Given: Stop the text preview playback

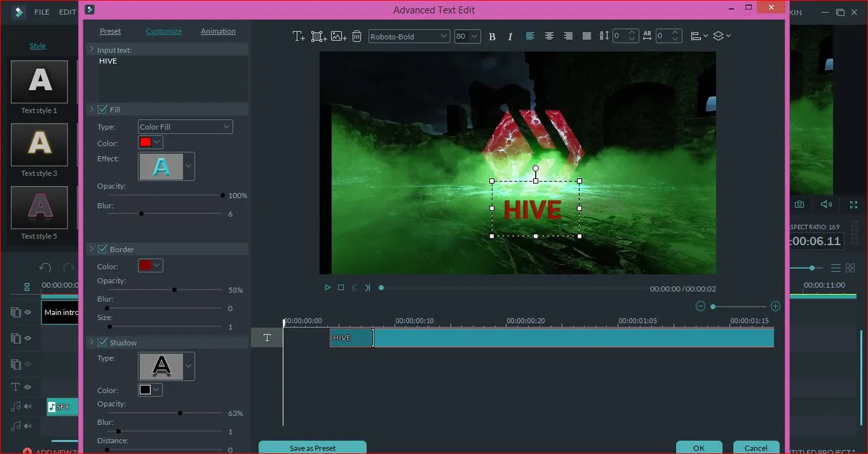Looking at the screenshot, I should 341,288.
